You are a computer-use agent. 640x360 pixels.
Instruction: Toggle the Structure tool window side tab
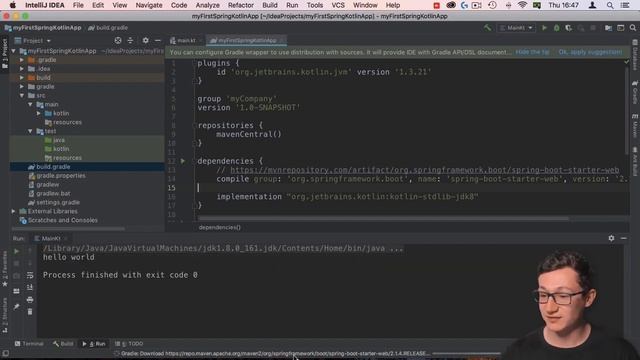[5, 315]
